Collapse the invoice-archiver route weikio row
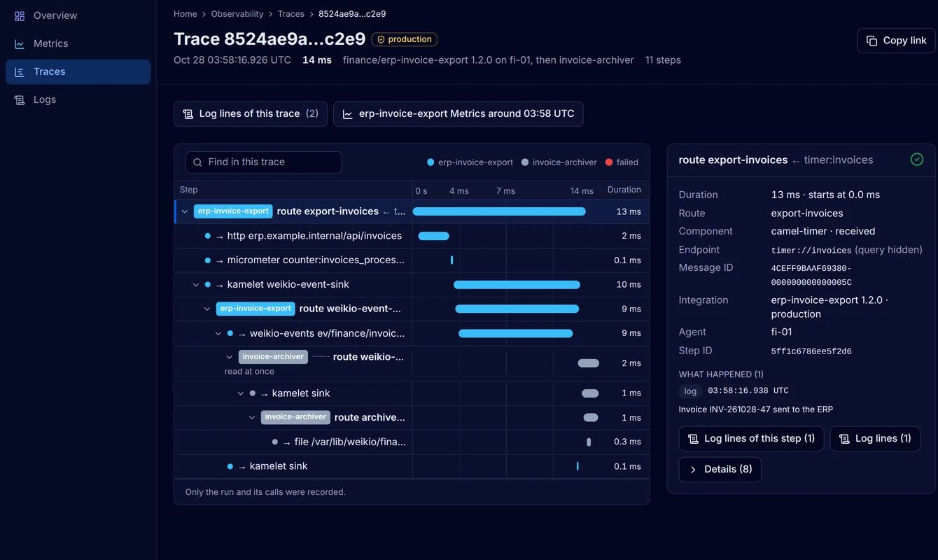 point(230,357)
